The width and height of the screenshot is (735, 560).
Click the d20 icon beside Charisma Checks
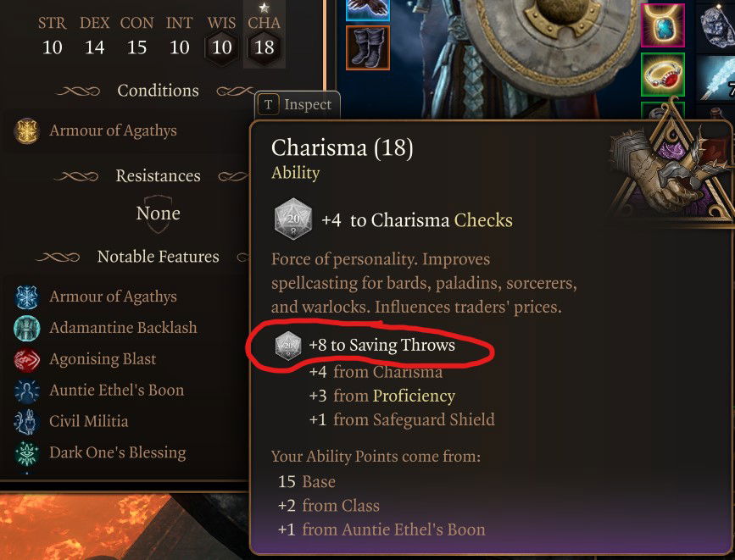coord(293,219)
